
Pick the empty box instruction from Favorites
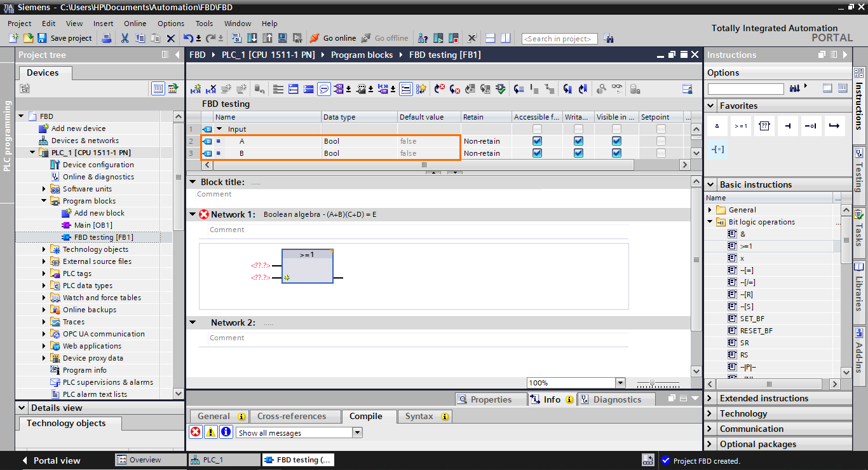pos(764,125)
